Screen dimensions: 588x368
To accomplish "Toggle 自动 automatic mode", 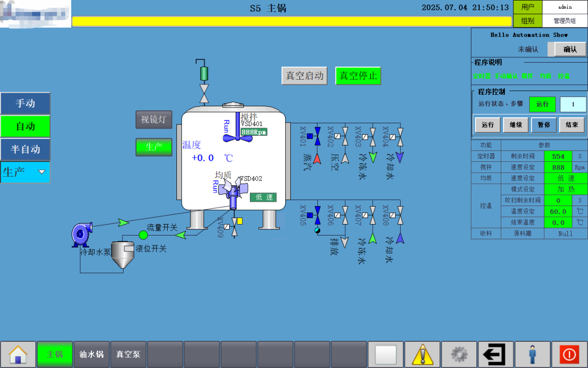I will [25, 126].
